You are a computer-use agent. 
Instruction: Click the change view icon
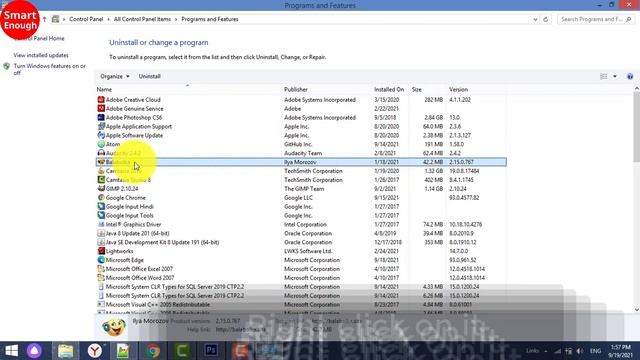click(604, 76)
